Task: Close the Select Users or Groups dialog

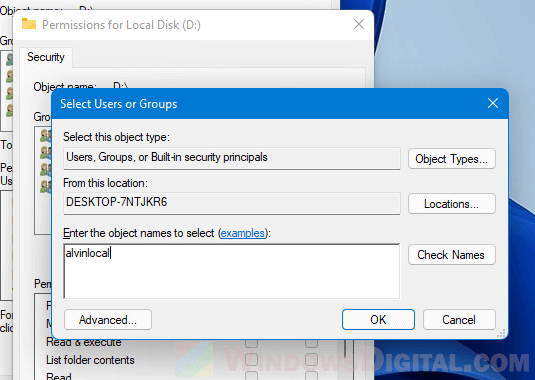Action: point(493,103)
